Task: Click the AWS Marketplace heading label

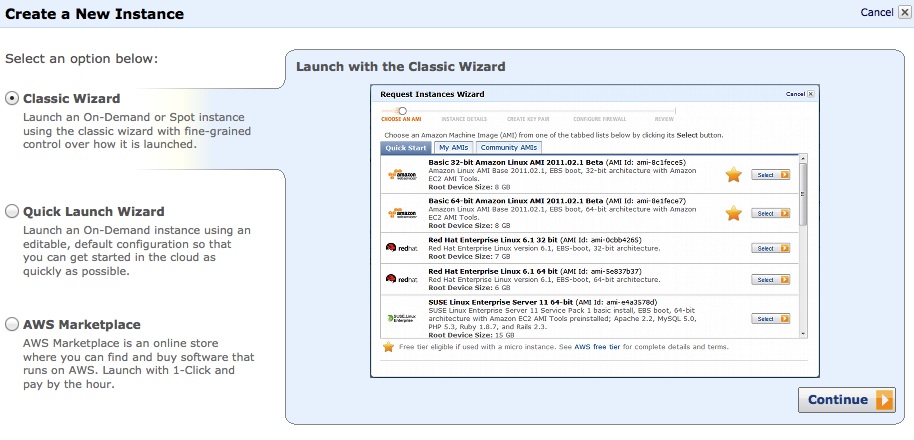Action: point(82,325)
